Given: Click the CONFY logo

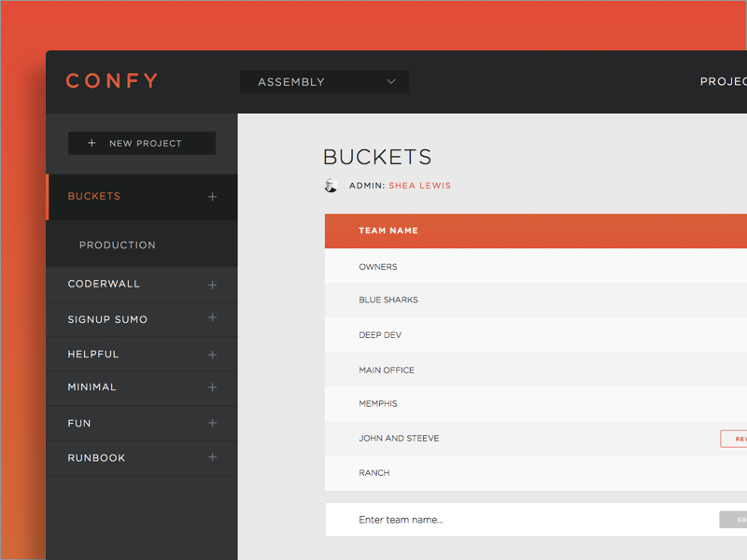Looking at the screenshot, I should pos(111,80).
